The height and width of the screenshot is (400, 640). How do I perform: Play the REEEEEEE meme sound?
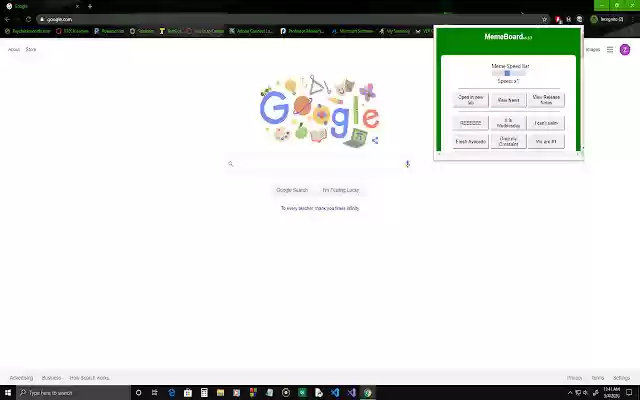470,123
